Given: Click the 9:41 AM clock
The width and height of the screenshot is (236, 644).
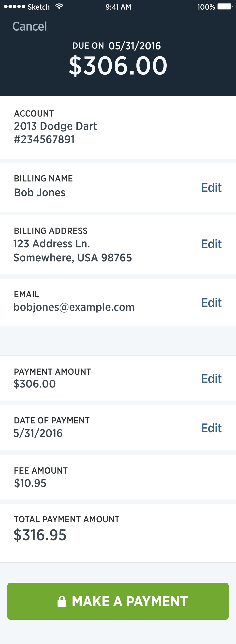Looking at the screenshot, I should 118,7.
